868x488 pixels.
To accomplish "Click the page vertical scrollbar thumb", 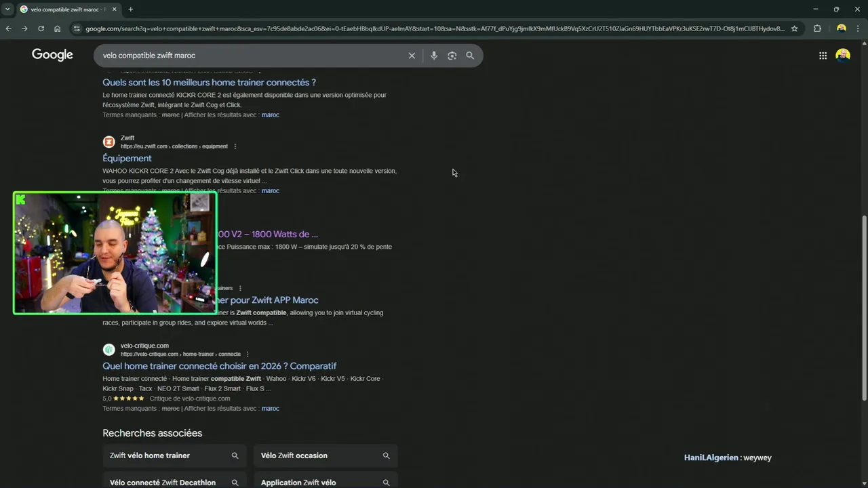I will (864, 308).
